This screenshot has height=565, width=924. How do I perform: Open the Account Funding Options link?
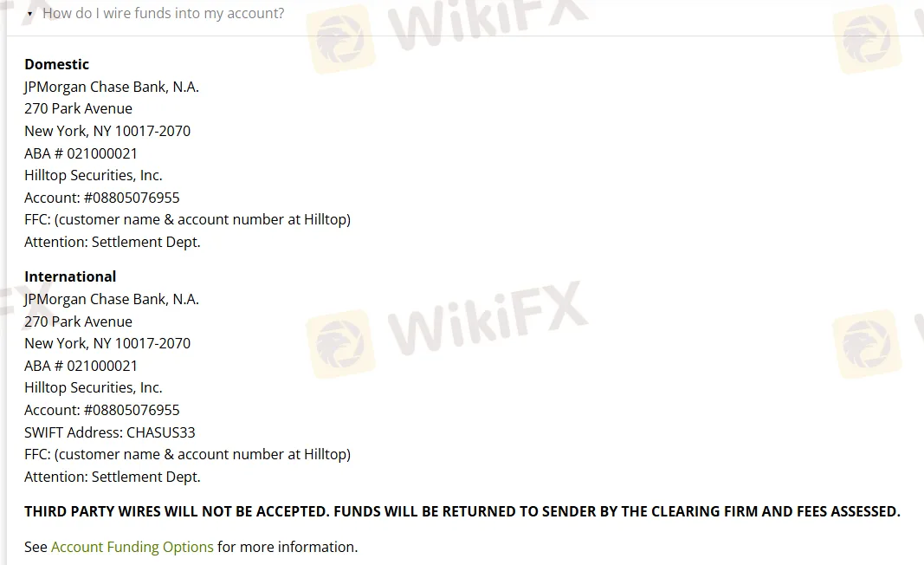[132, 547]
